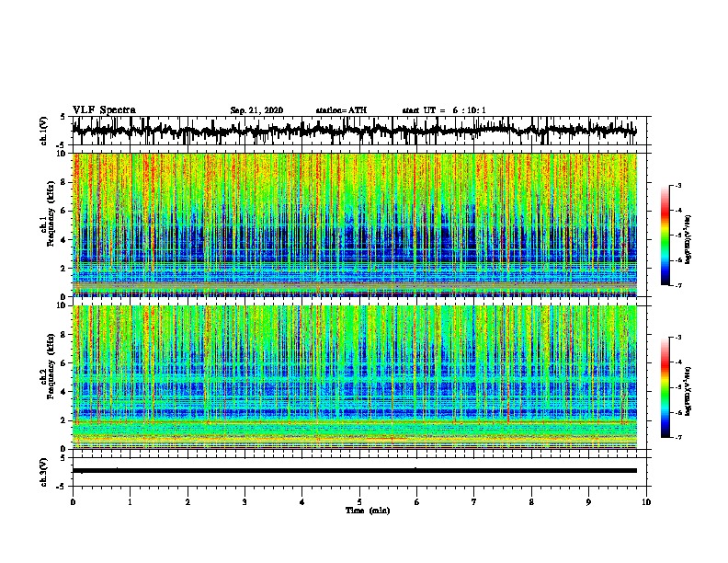Click the "-5" volt tick on ch.3(V) axis

(x=62, y=487)
